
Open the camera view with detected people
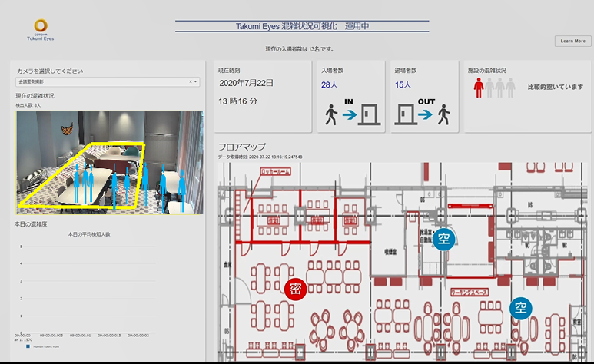click(x=109, y=163)
